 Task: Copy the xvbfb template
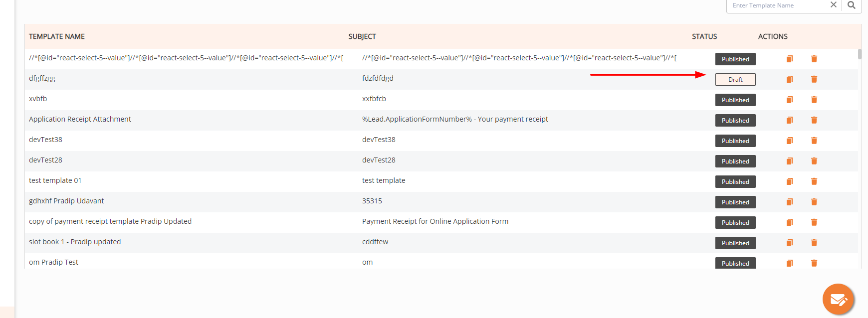coord(790,100)
